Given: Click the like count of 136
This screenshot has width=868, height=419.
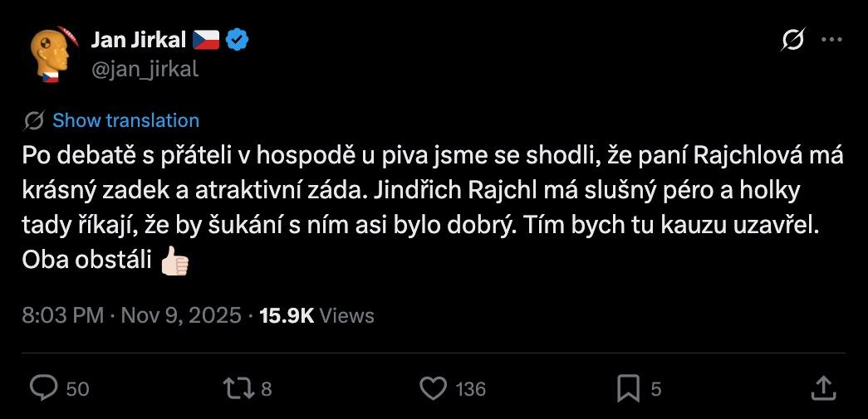Looking at the screenshot, I should (x=471, y=388).
